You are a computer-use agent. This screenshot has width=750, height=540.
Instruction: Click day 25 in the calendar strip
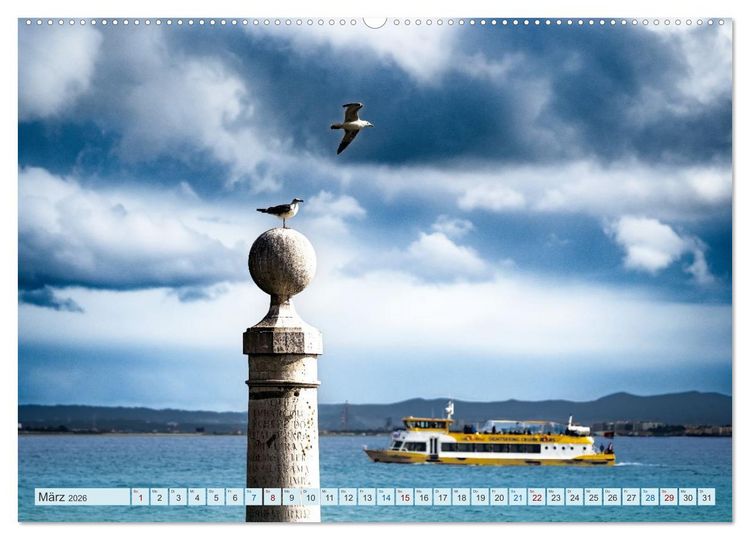[x=594, y=497]
